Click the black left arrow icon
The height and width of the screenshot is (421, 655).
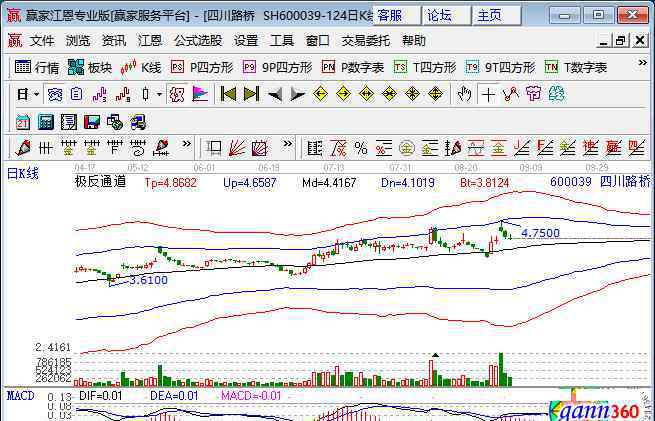point(274,95)
